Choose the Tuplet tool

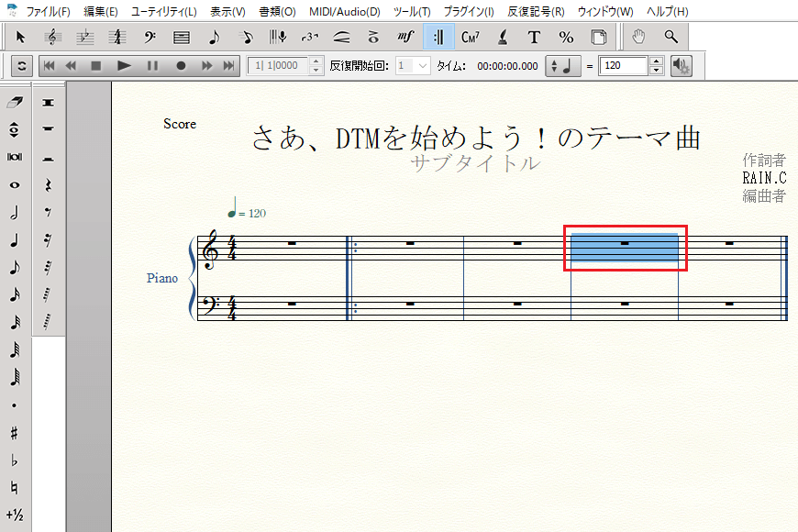click(309, 38)
